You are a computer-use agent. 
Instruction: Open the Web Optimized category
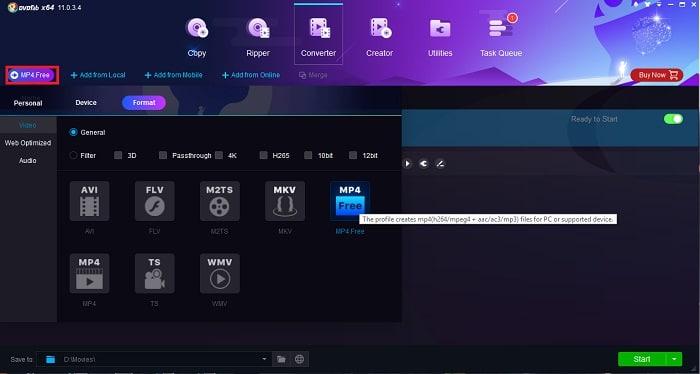28,143
